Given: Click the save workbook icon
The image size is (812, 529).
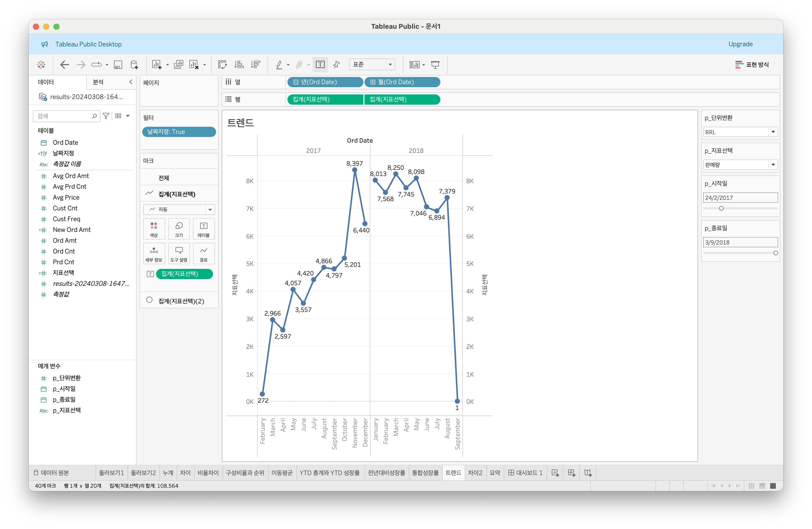Looking at the screenshot, I should pyautogui.click(x=118, y=64).
